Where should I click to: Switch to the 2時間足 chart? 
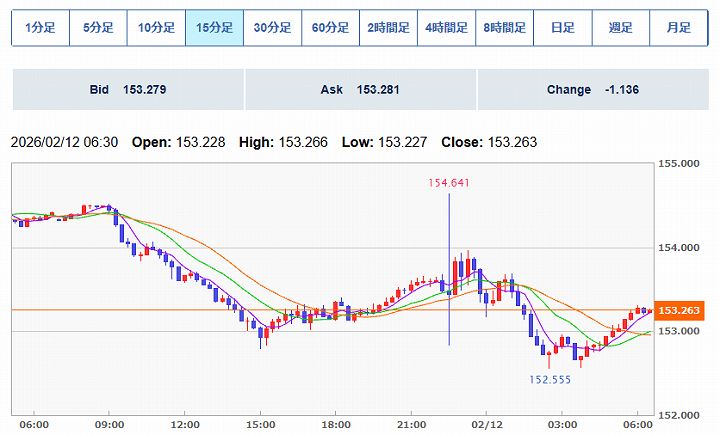click(x=388, y=28)
